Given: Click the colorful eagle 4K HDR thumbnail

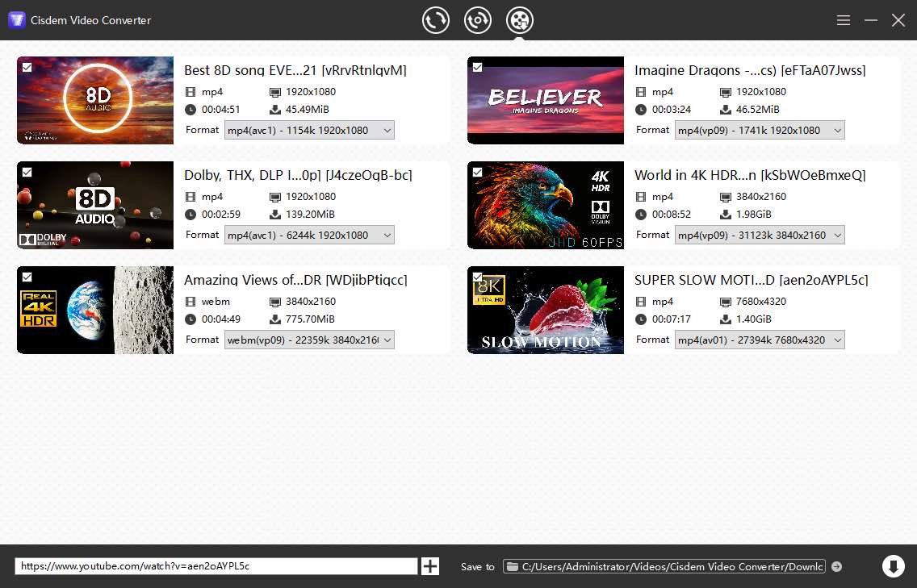Looking at the screenshot, I should tap(546, 205).
